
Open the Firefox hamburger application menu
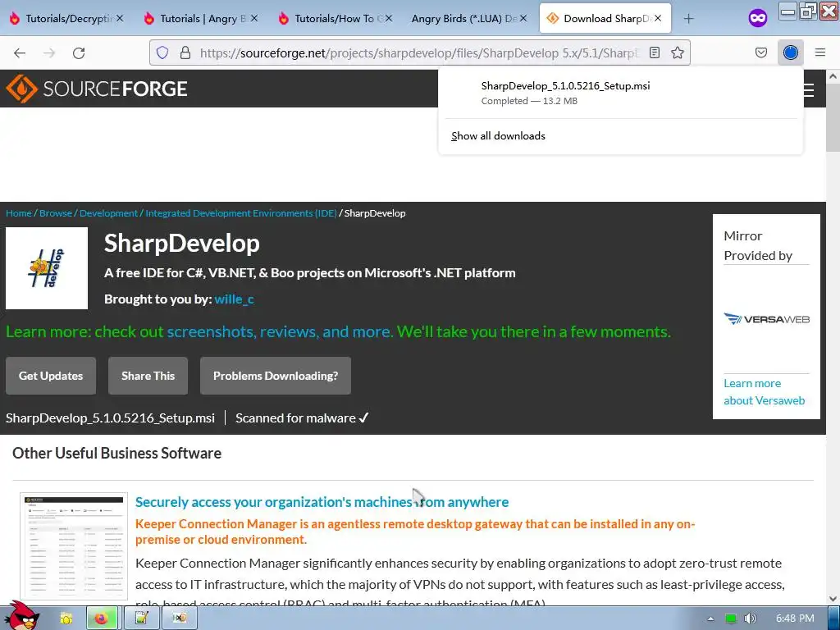coord(820,52)
